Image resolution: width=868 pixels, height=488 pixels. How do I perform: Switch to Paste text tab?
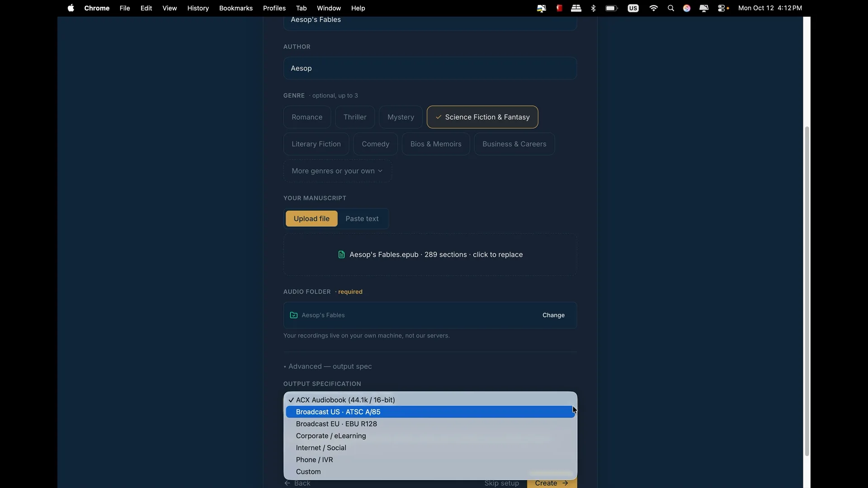362,219
